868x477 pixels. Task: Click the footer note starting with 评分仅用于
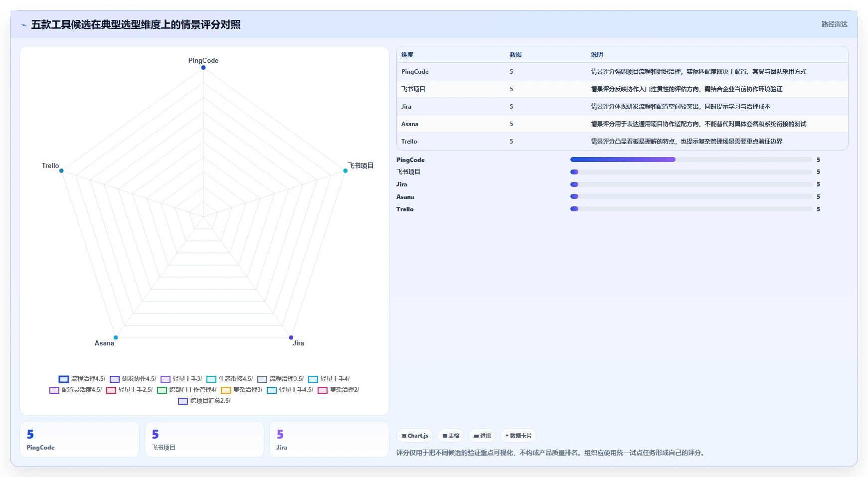click(x=551, y=453)
